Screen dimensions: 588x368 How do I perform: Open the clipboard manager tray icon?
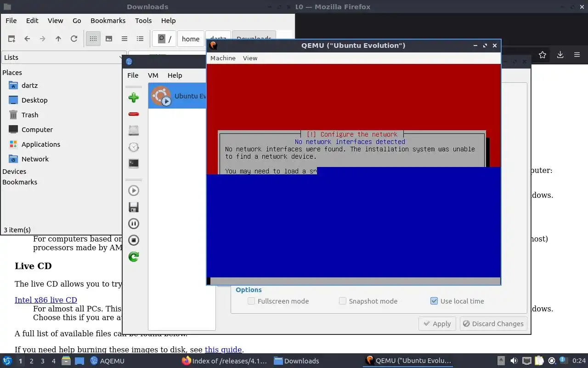(539, 361)
